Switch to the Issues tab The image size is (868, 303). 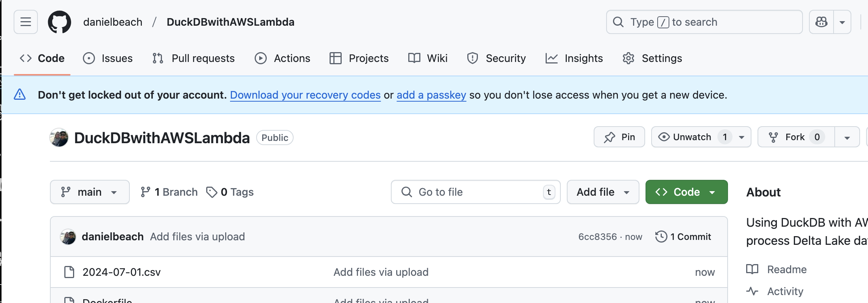pyautogui.click(x=108, y=58)
